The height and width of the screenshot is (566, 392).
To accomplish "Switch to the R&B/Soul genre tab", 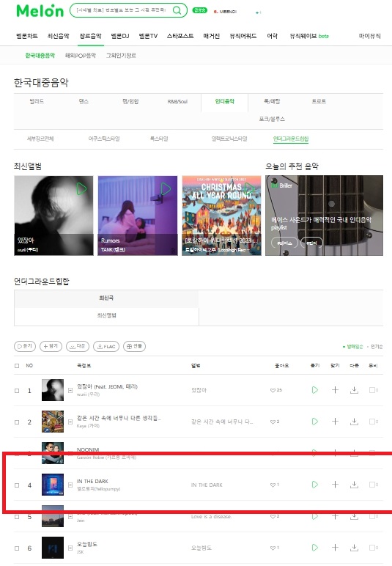I will [177, 101].
